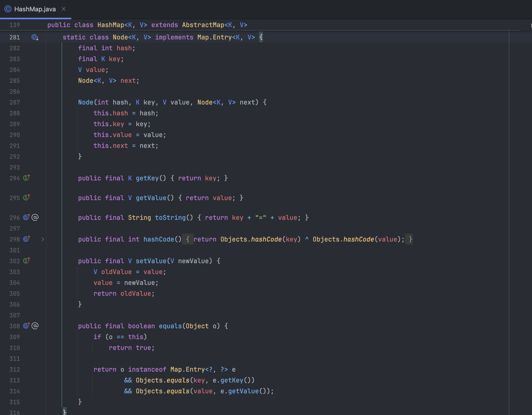Click the implements gutter icon beside getKey()
532x415 pixels.
[26, 178]
